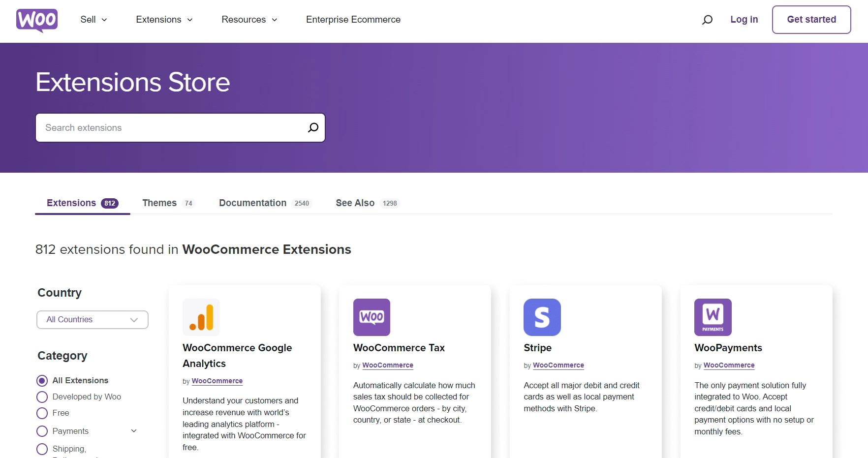This screenshot has height=458, width=868.
Task: Click the Extensions tab count badge showing 812
Action: pyautogui.click(x=110, y=203)
